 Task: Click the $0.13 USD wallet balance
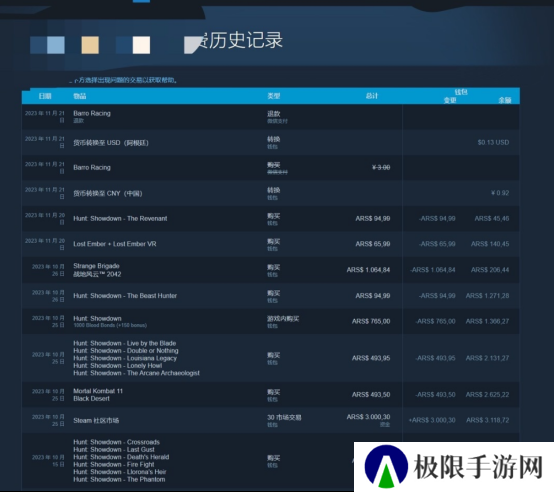click(493, 142)
